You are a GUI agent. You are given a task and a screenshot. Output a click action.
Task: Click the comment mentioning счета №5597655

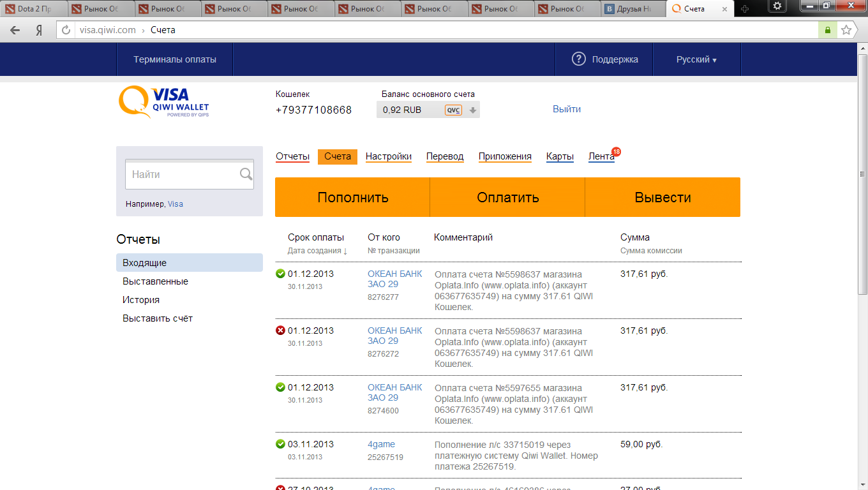tap(514, 405)
